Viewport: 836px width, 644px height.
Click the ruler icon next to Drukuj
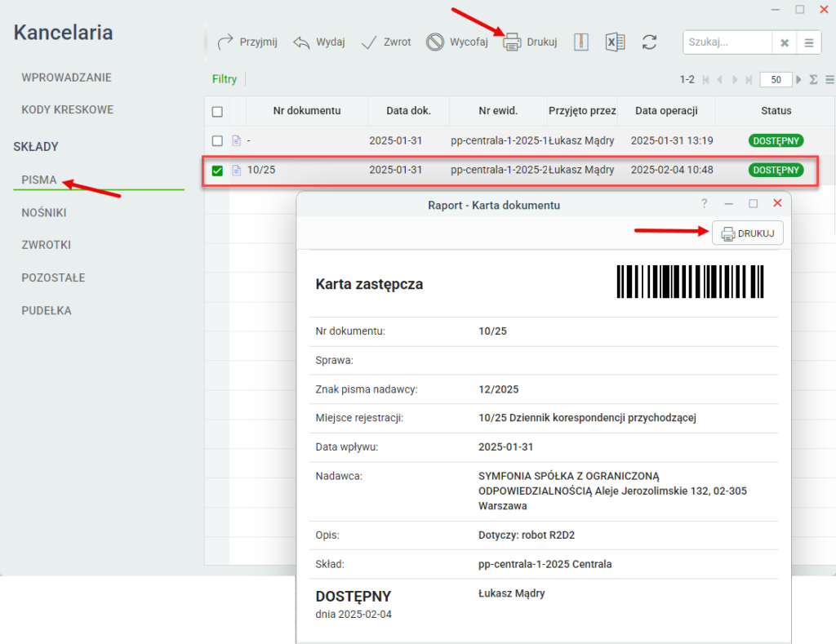(x=581, y=42)
